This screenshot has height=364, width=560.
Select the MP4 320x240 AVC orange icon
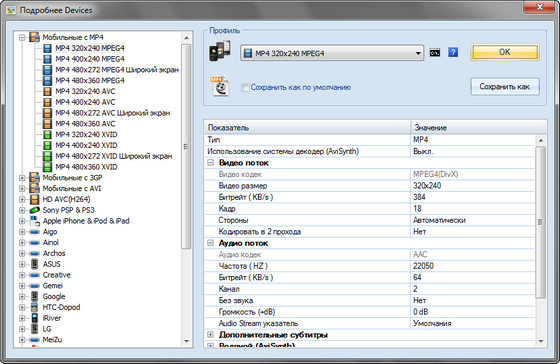click(47, 91)
